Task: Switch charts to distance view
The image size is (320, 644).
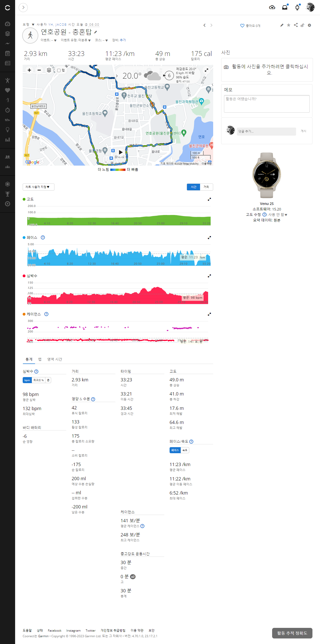Action: point(206,187)
